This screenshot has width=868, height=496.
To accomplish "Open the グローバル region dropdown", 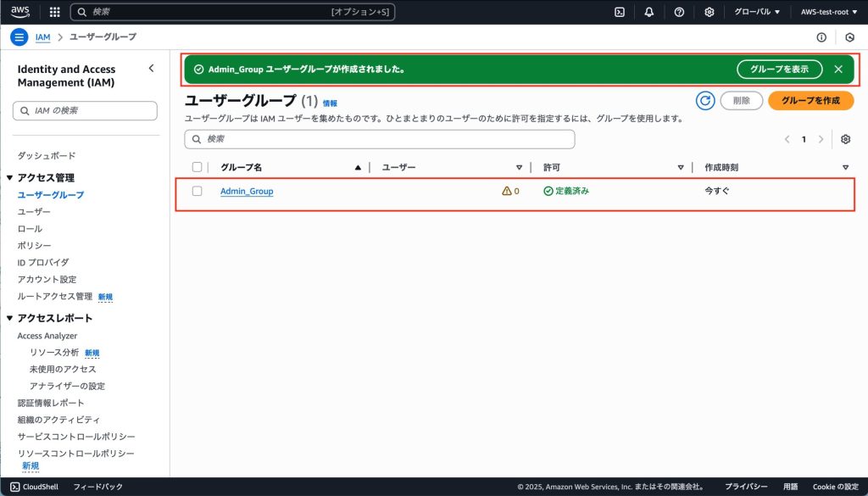I will [x=757, y=12].
